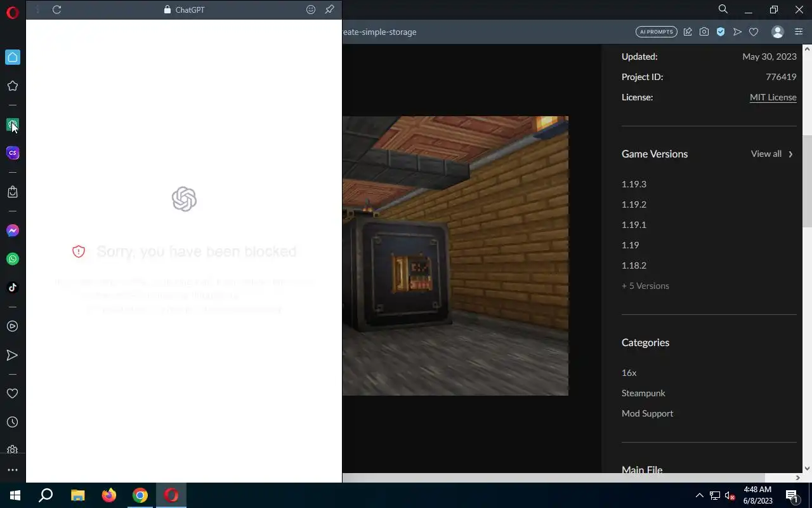
Task: Open the Windows Start menu
Action: [15, 495]
